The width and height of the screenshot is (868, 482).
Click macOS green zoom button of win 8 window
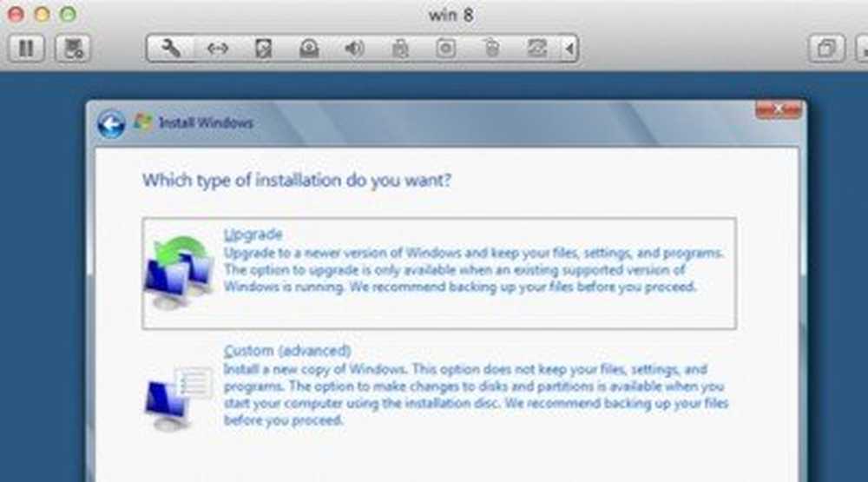click(x=68, y=15)
